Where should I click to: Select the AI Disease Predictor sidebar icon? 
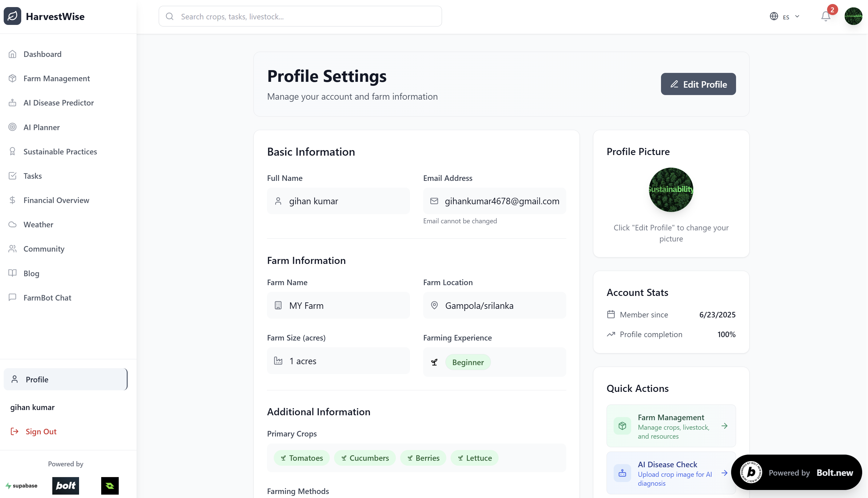13,103
